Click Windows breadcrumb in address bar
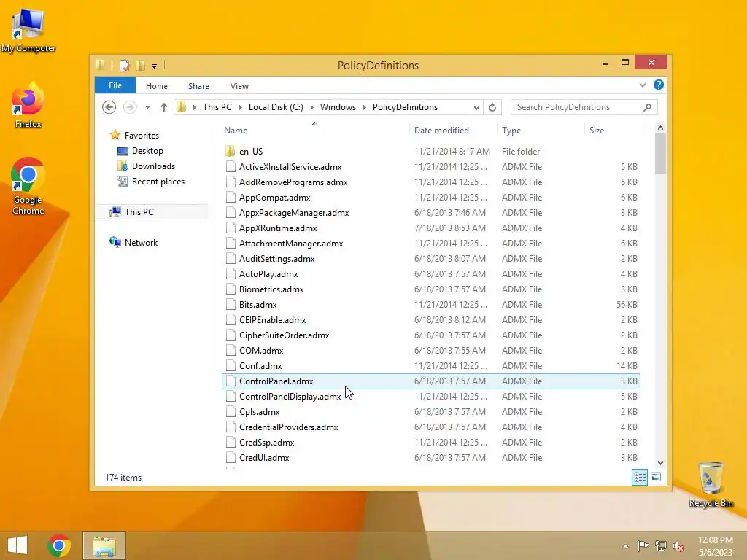Viewport: 747px width, 560px height. coord(338,107)
